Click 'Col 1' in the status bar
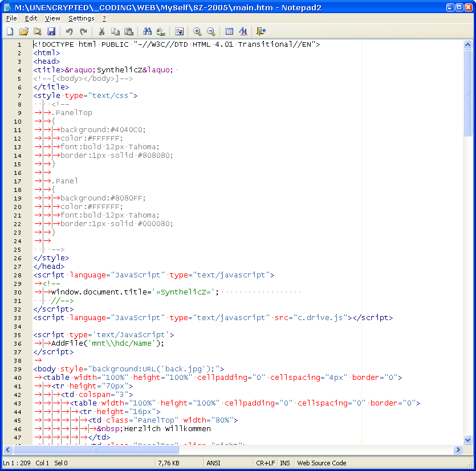 tap(42, 463)
